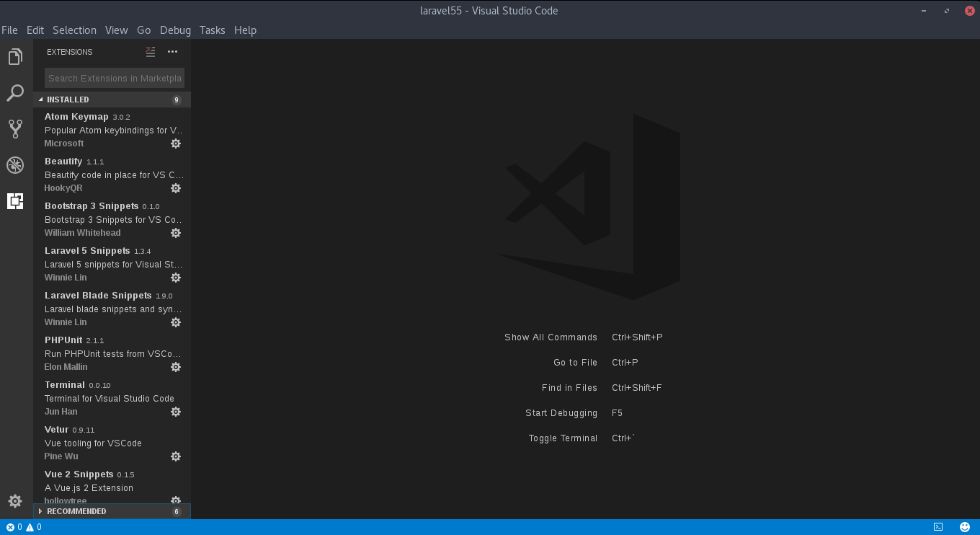Click the errors and warnings status indicator
The image size is (980, 535).
pyautogui.click(x=24, y=527)
